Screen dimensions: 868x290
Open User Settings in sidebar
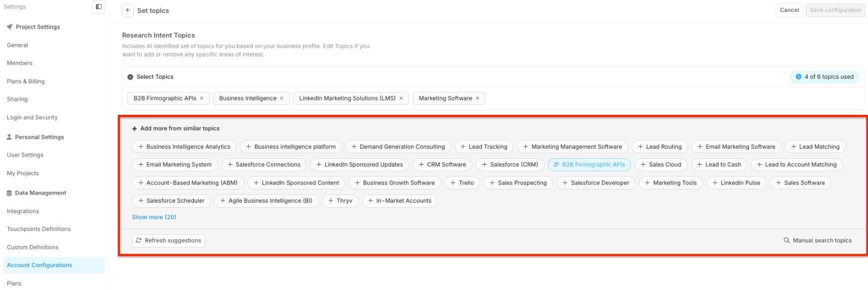(x=25, y=155)
